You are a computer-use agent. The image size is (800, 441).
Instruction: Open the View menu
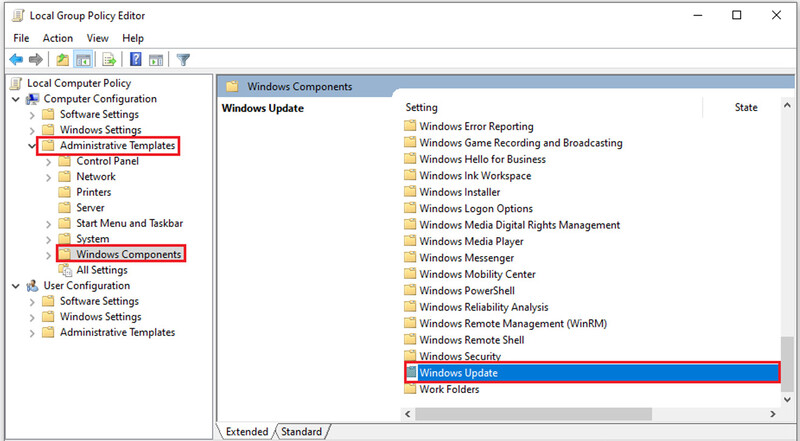coord(97,38)
